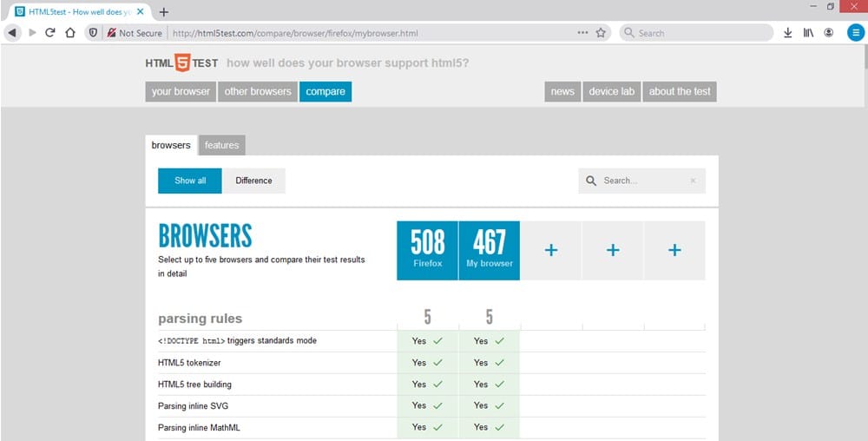This screenshot has height=441, width=868.
Task: Click the tracking protection shield icon
Action: pyautogui.click(x=93, y=33)
